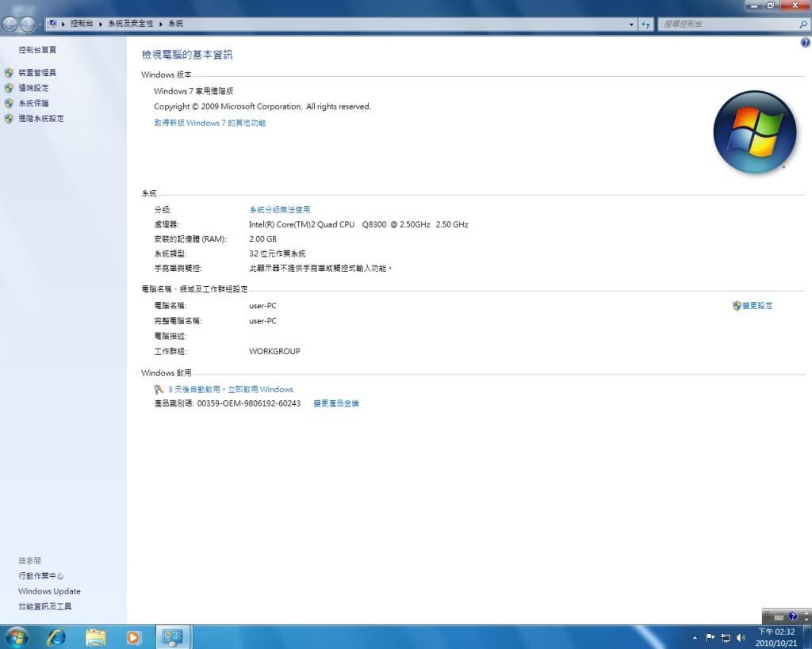Click the product ID 00359-OEM-9806192-60243
The image size is (812, 649).
248,403
